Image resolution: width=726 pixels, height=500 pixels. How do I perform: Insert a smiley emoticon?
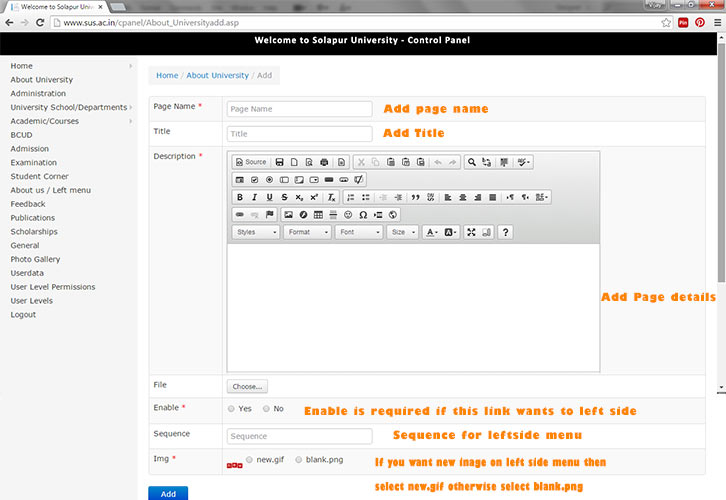pyautogui.click(x=348, y=215)
